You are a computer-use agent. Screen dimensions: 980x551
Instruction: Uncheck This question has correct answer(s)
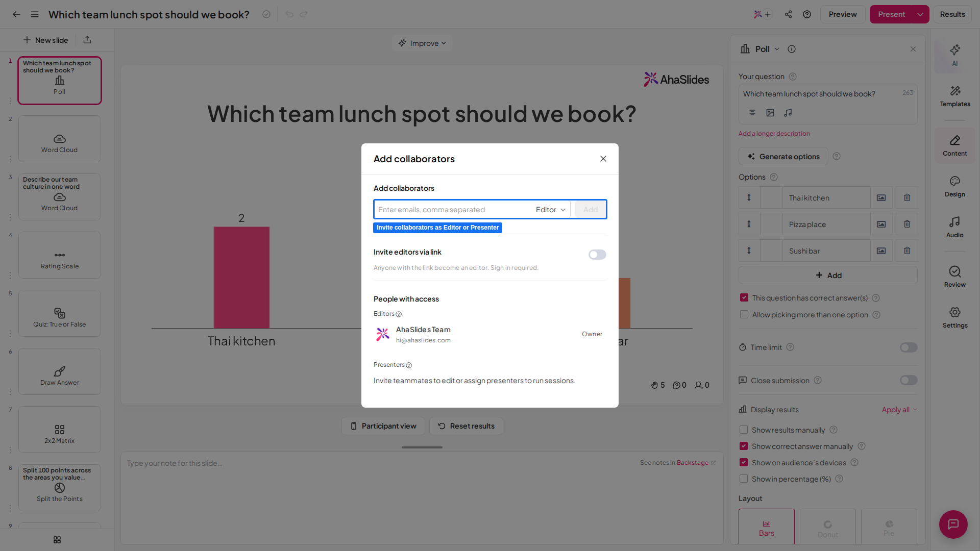coord(744,297)
